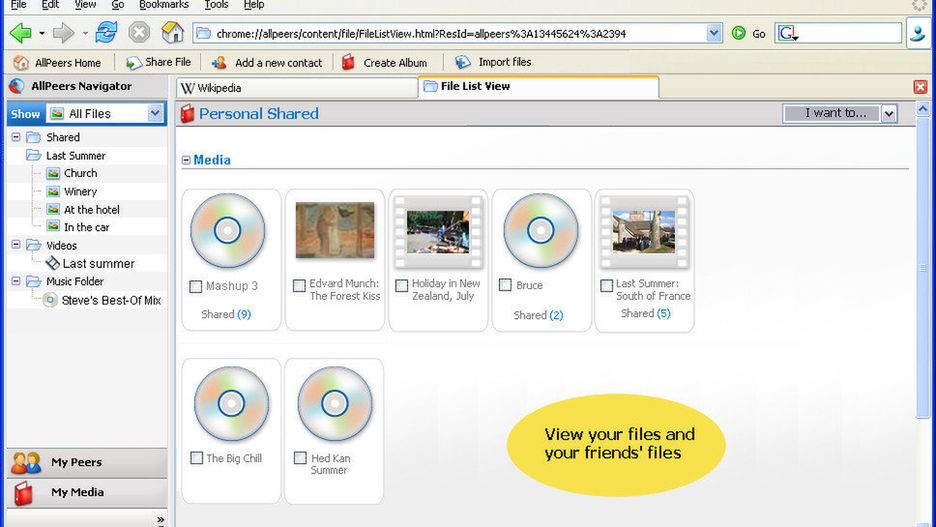Image resolution: width=936 pixels, height=527 pixels.
Task: Click the gray Forward arrow
Action: coord(63,33)
